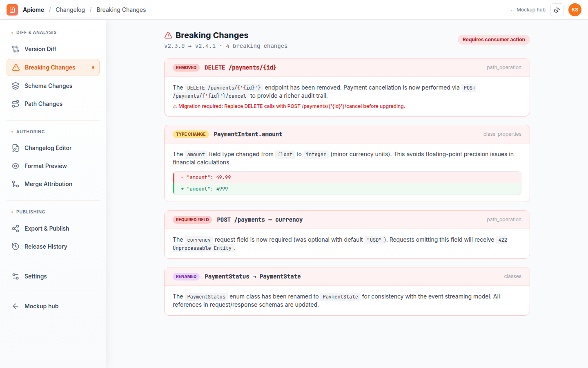Viewport: 588px width, 368px height.
Task: Select Breaking Changes sidebar item
Action: pyautogui.click(x=53, y=67)
